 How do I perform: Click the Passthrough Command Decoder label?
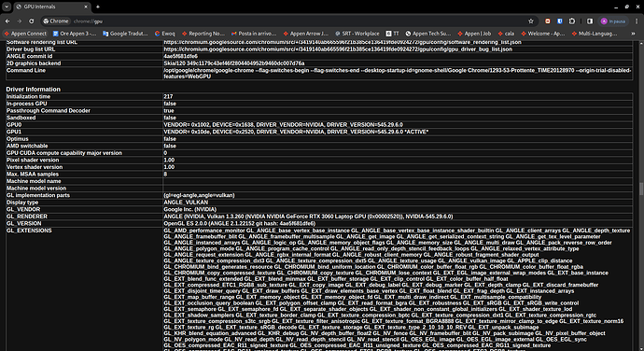pos(48,110)
